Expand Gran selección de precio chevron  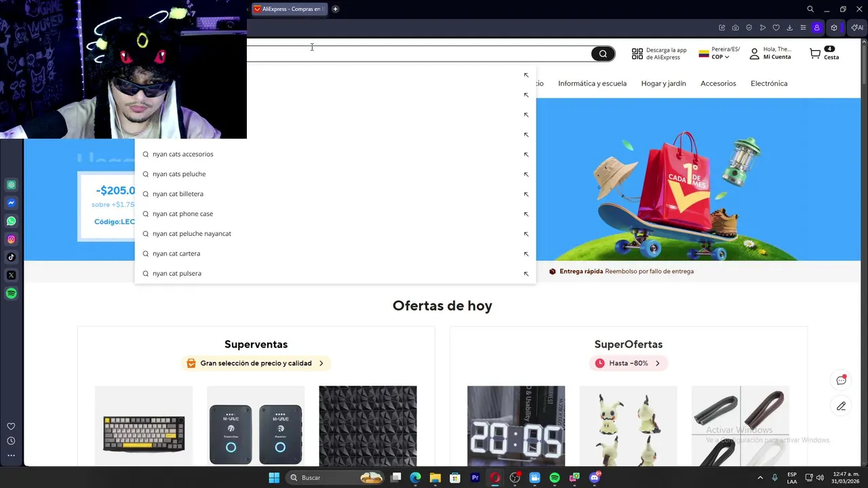coord(321,363)
